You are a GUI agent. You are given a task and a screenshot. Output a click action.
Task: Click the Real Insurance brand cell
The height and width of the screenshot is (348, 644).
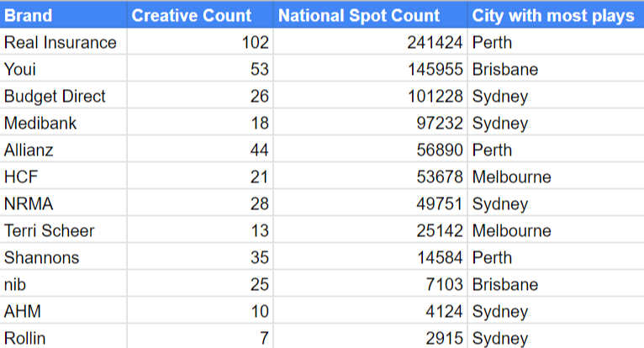tap(63, 41)
